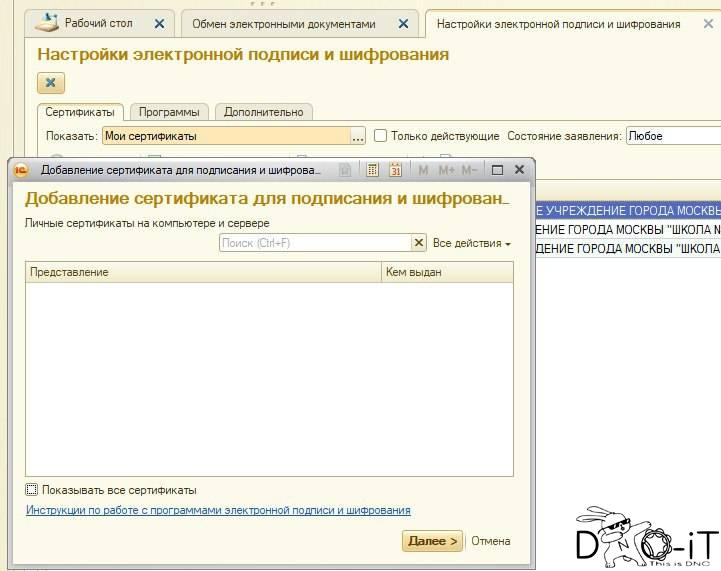Close the Рабочий стол tab
Image resolution: width=721 pixels, height=571 pixels.
159,23
